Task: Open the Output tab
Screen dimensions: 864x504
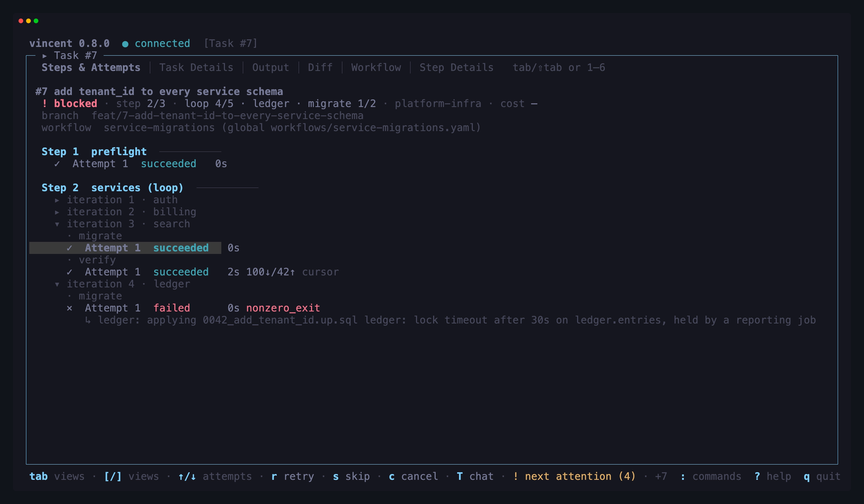Action: click(x=270, y=68)
